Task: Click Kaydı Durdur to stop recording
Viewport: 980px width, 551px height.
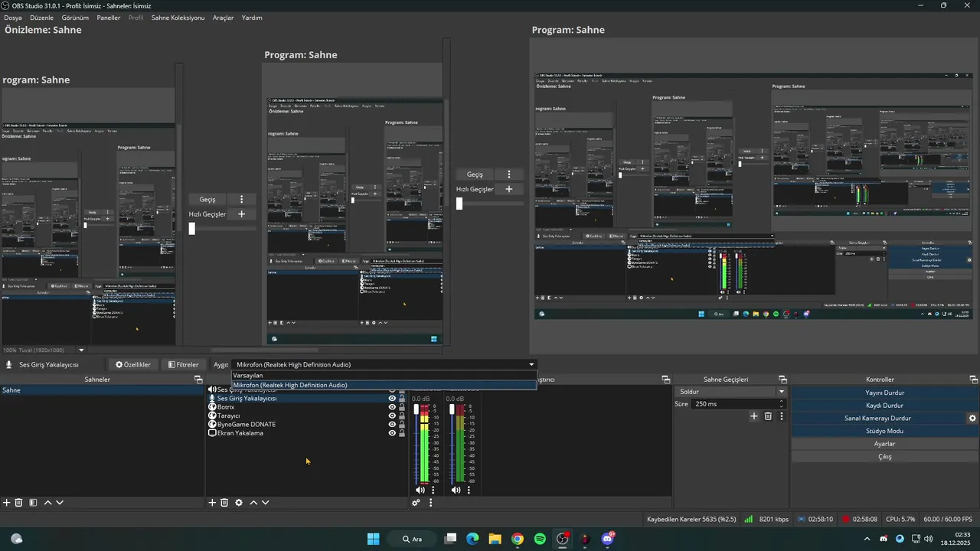Action: 884,406
